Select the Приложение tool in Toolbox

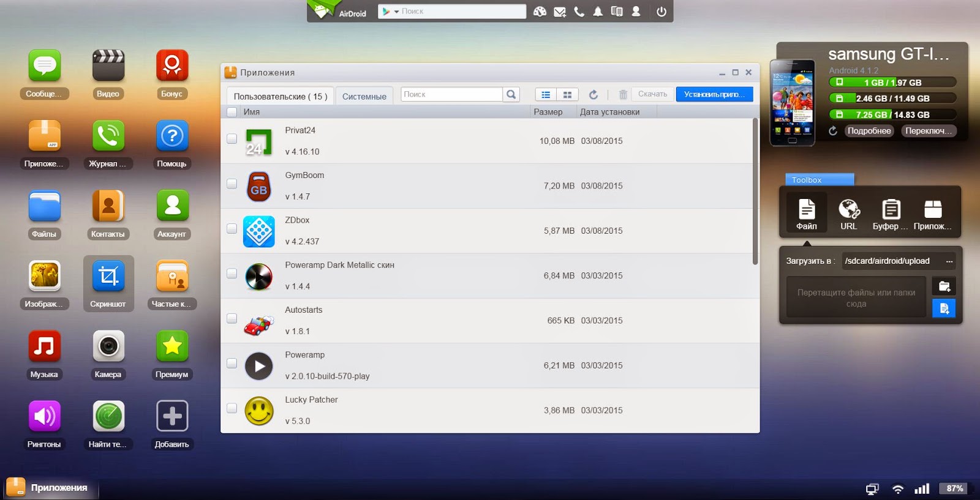click(x=933, y=214)
